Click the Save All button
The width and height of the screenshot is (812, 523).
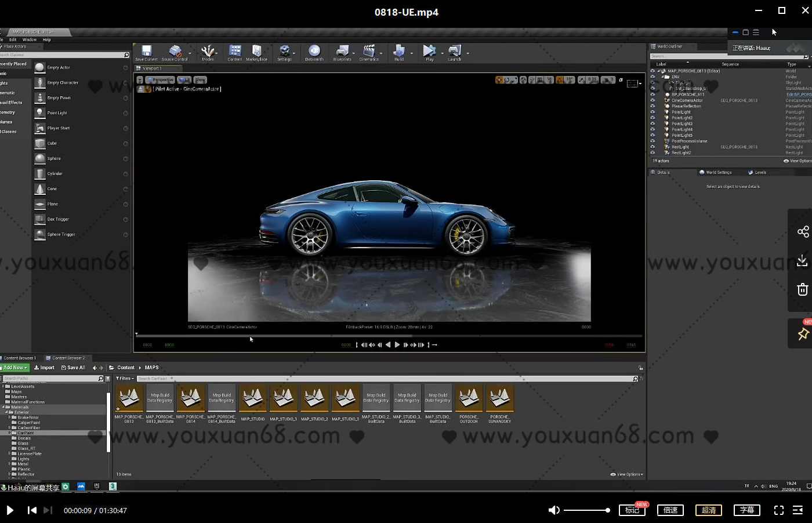point(73,367)
